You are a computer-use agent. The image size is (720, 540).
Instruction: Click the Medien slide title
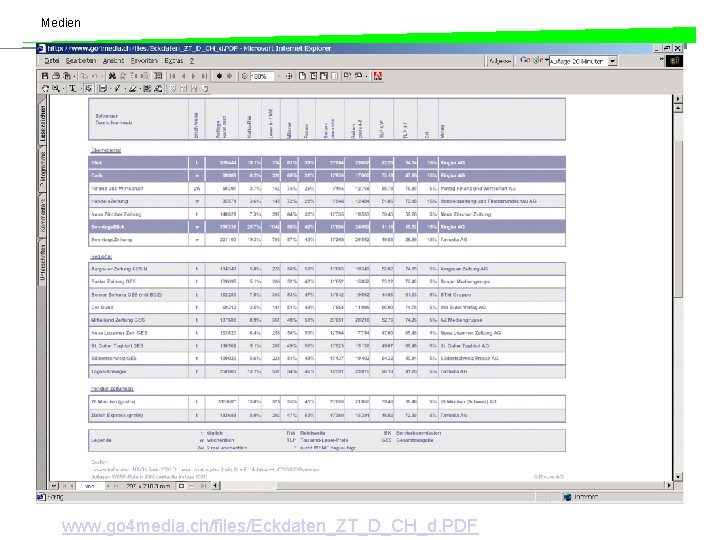[x=61, y=22]
